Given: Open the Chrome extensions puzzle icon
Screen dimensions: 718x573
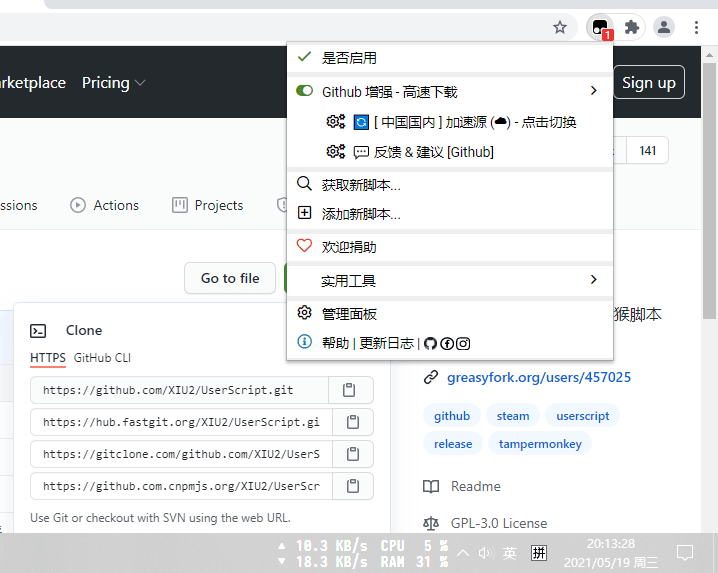Looking at the screenshot, I should (632, 28).
